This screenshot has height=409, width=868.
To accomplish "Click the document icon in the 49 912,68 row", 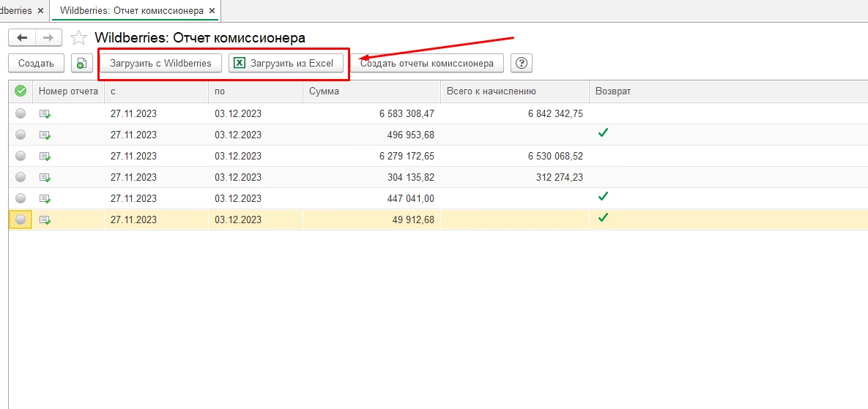I will click(45, 219).
